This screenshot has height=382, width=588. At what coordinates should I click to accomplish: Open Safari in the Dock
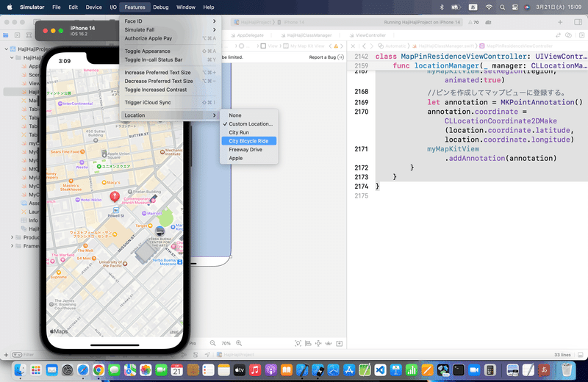[x=83, y=370]
